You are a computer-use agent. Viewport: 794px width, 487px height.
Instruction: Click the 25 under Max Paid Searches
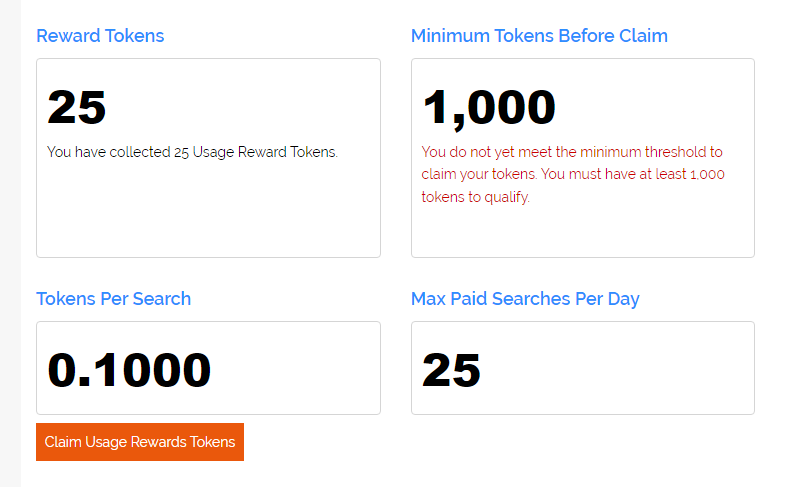tap(451, 370)
